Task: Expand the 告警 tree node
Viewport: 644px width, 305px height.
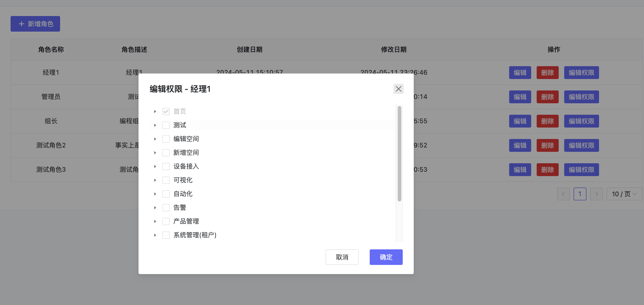Action: point(155,207)
